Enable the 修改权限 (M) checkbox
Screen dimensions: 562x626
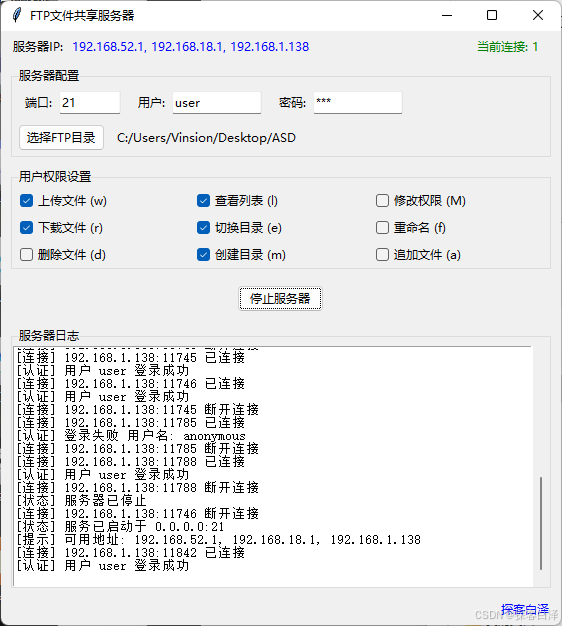[x=382, y=200]
